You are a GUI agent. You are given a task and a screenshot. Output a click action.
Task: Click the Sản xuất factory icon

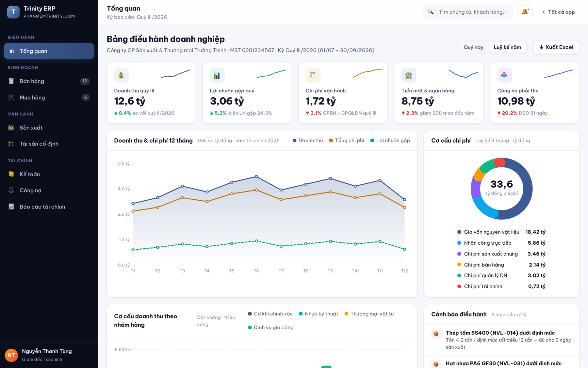[x=11, y=128]
